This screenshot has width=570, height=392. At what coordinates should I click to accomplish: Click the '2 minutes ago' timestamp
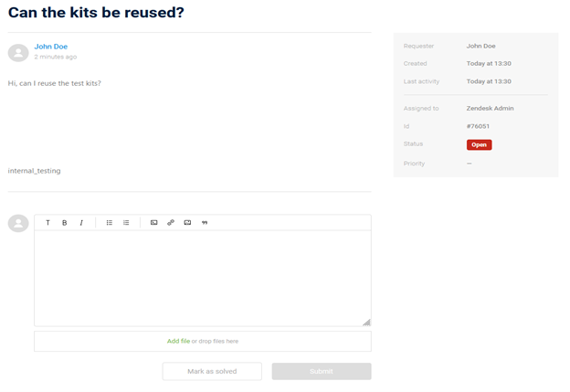point(55,57)
